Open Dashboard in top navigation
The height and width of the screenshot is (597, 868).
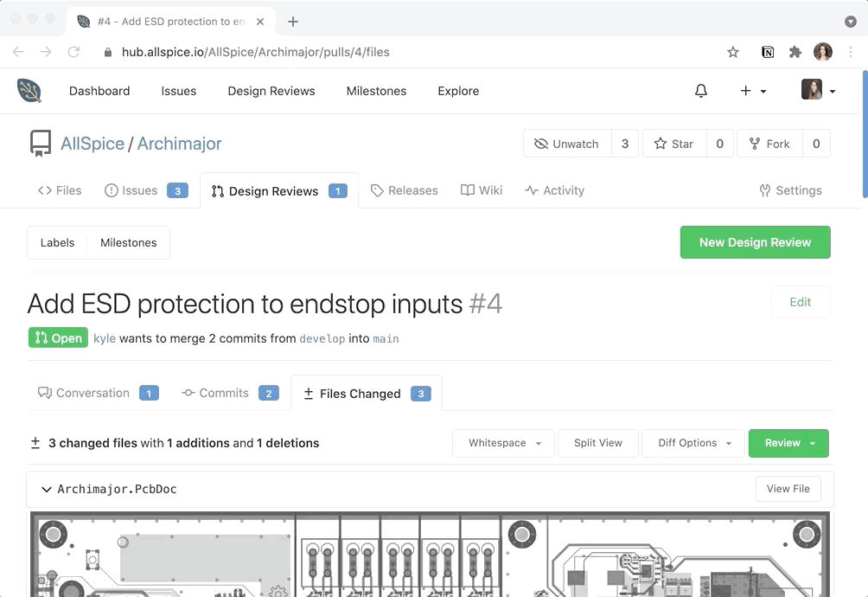point(99,91)
